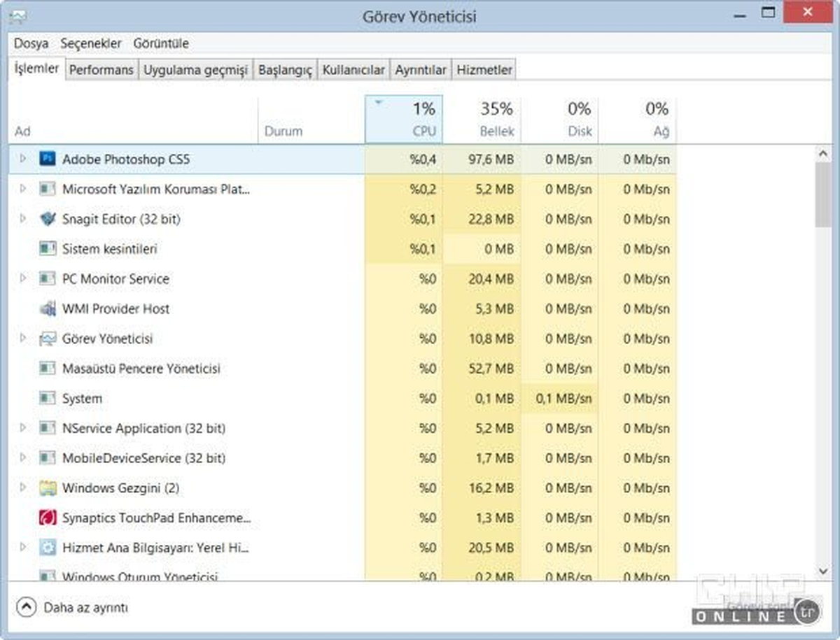Sort by the CPU column header
This screenshot has width=840, height=640.
tap(404, 119)
